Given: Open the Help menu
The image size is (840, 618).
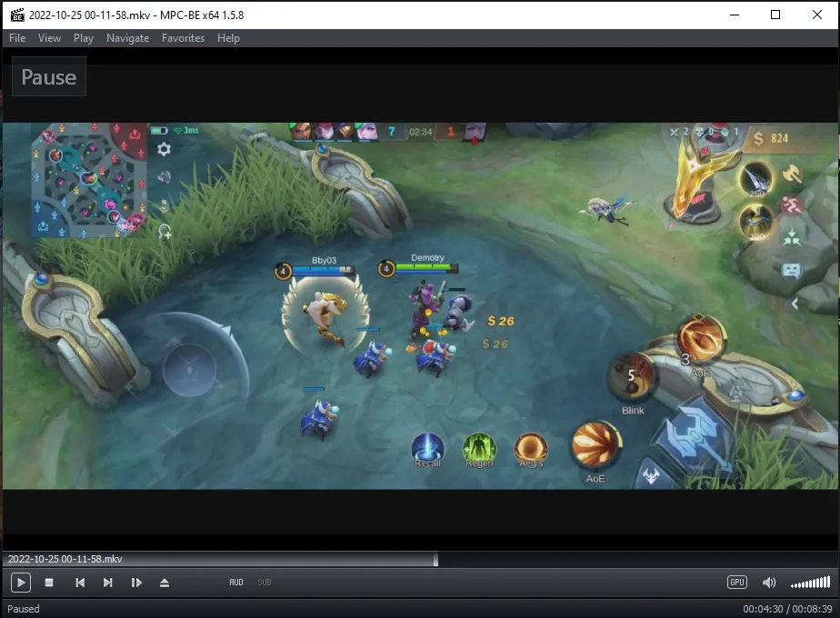Looking at the screenshot, I should (228, 38).
